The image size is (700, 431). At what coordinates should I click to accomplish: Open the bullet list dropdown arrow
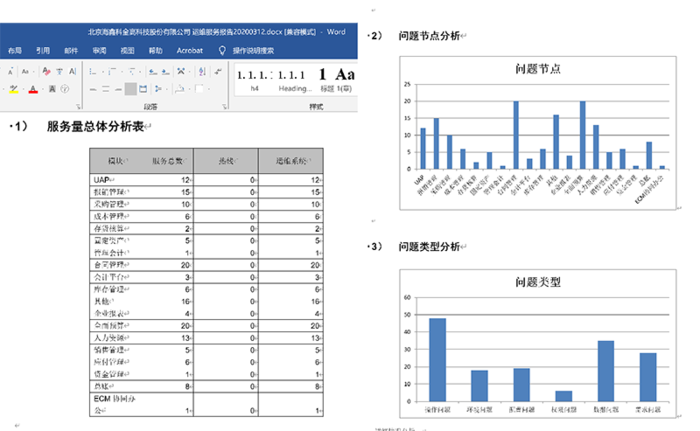(x=103, y=72)
